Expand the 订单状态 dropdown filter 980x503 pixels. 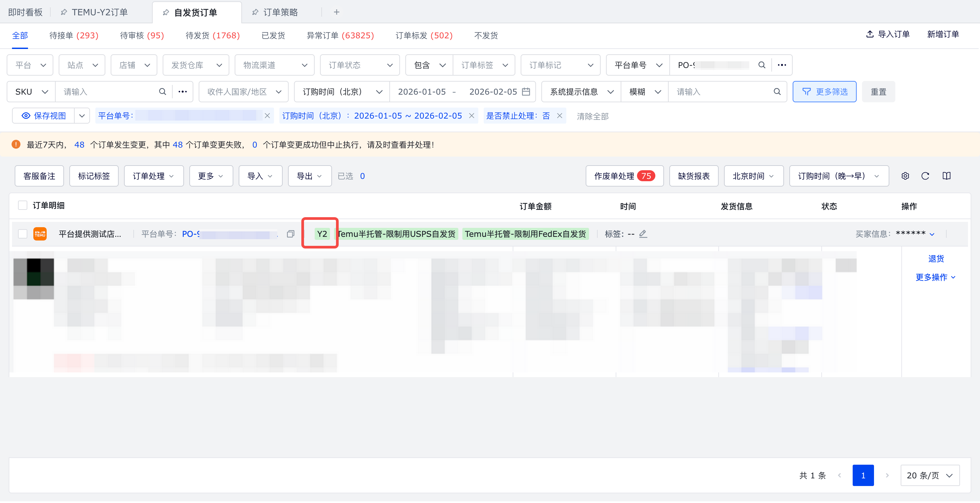click(x=360, y=65)
